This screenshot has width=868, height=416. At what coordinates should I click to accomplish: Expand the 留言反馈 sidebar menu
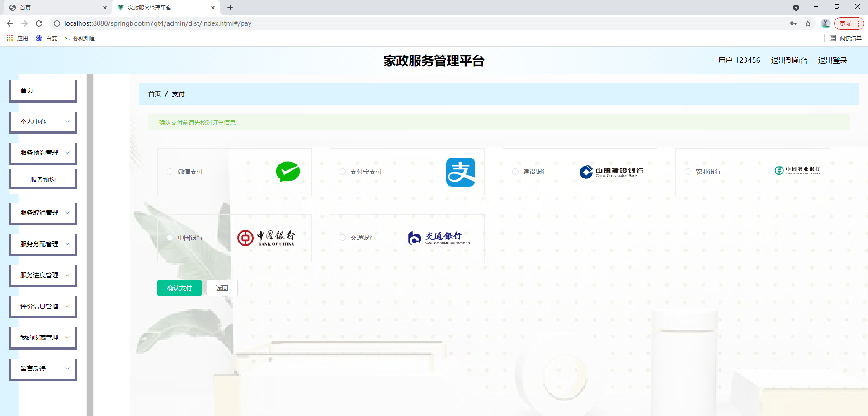[43, 369]
